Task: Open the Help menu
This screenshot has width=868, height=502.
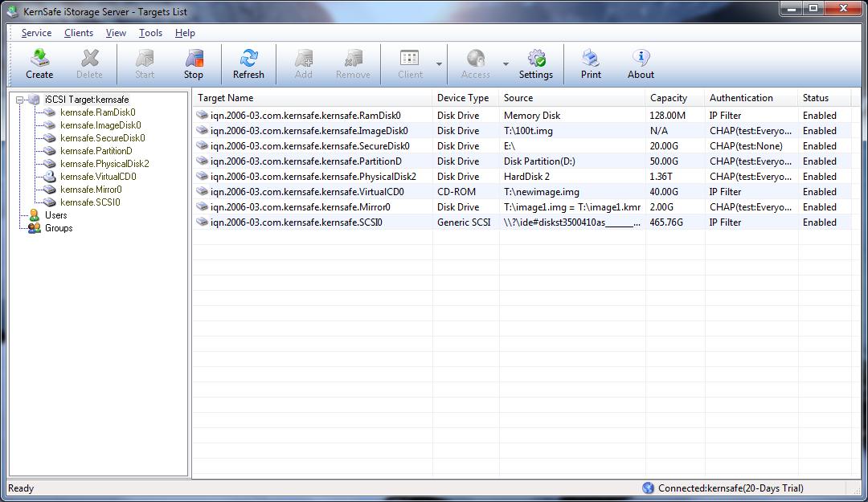Action: point(185,33)
